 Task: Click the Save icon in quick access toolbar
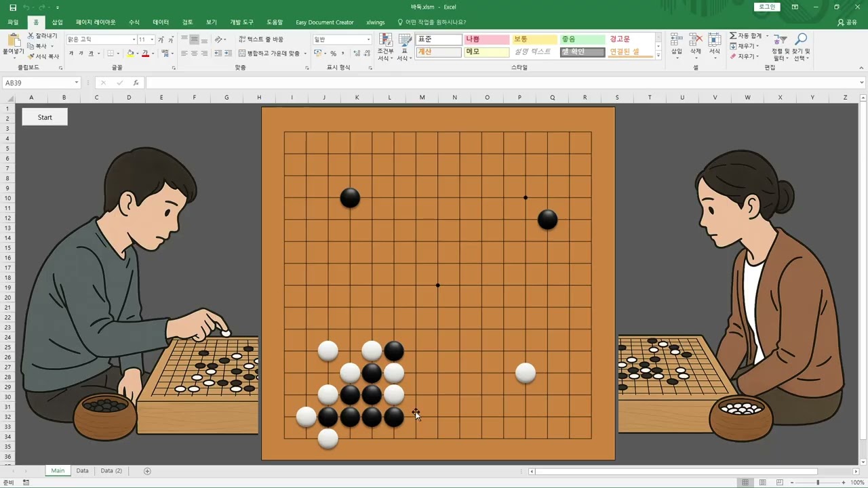tap(13, 7)
